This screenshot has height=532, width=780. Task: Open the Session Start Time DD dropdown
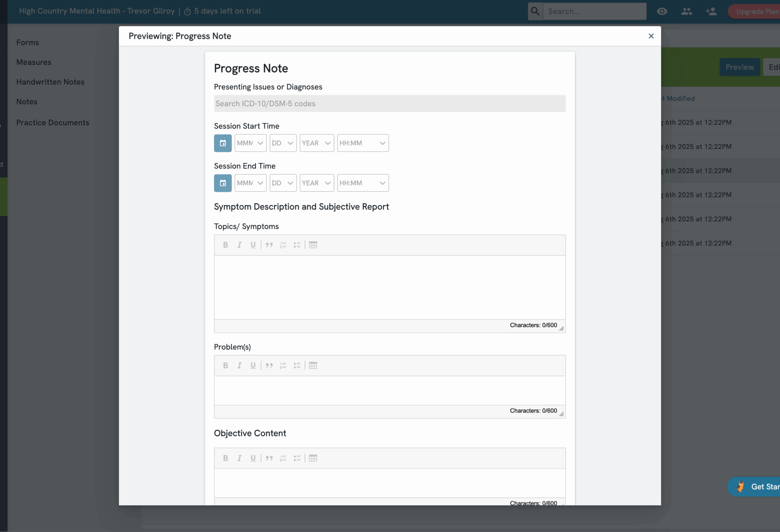[x=283, y=143]
